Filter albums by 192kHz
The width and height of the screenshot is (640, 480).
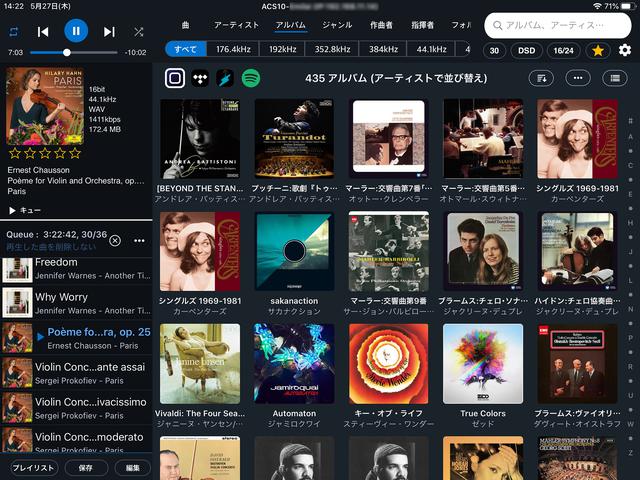tap(282, 49)
